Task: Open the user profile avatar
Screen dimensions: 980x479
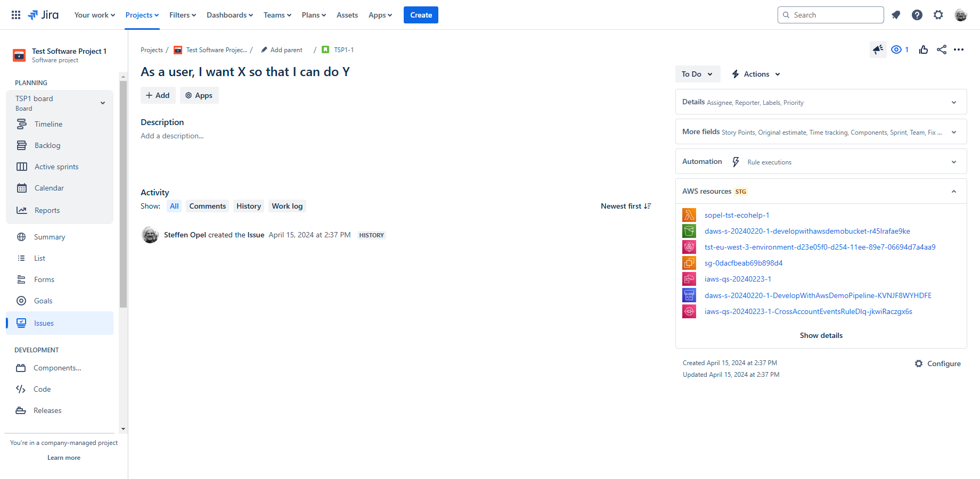Action: point(961,15)
